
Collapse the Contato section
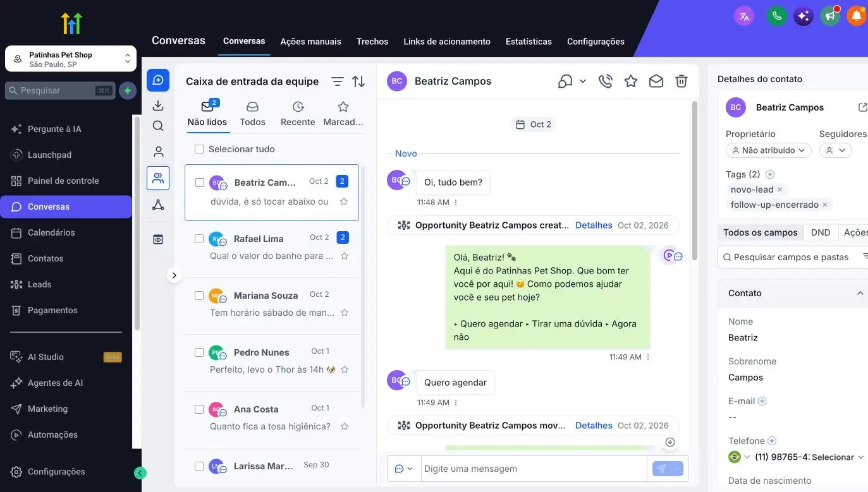[860, 293]
